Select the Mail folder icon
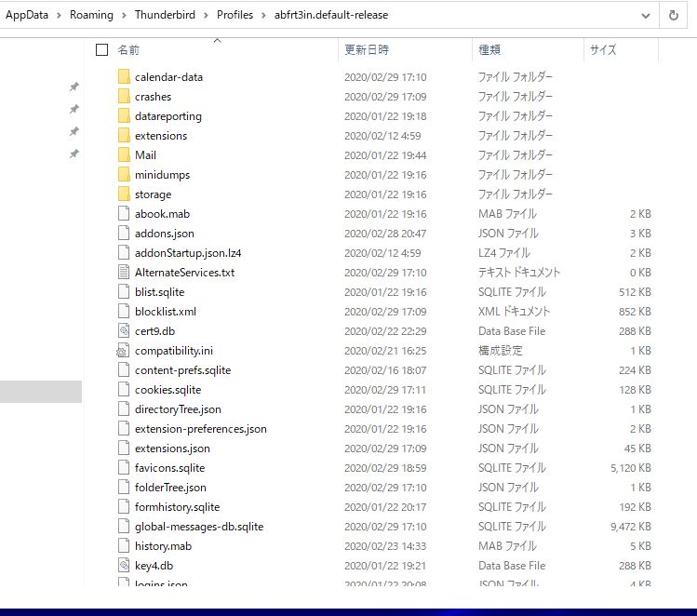697x616 pixels. click(125, 155)
